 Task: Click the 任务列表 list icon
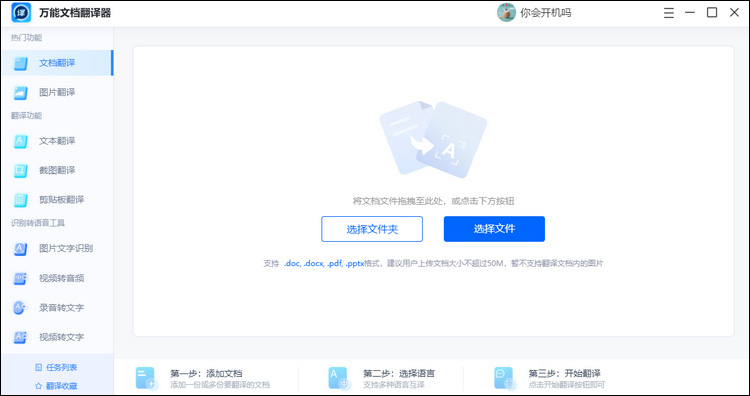pyautogui.click(x=39, y=367)
